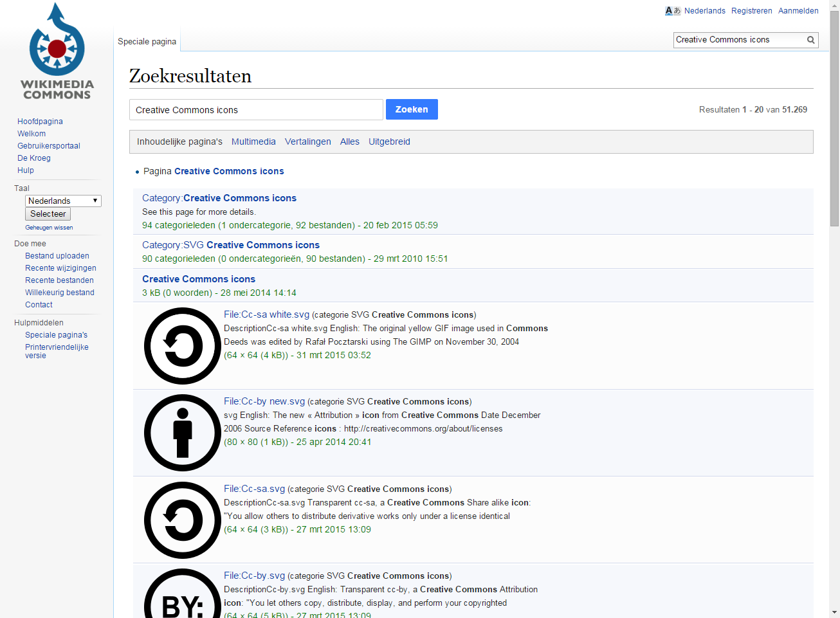Go to Gebruikersportaal
This screenshot has width=840, height=618.
click(x=49, y=146)
